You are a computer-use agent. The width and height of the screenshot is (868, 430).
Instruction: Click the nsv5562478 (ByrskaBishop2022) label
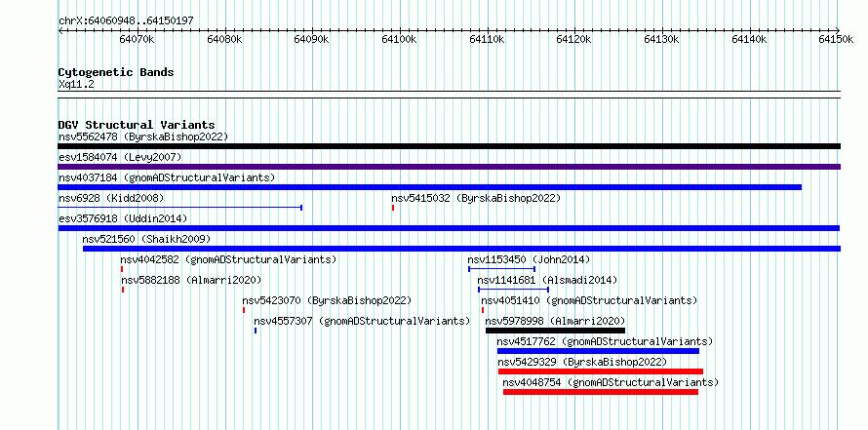[x=143, y=137]
